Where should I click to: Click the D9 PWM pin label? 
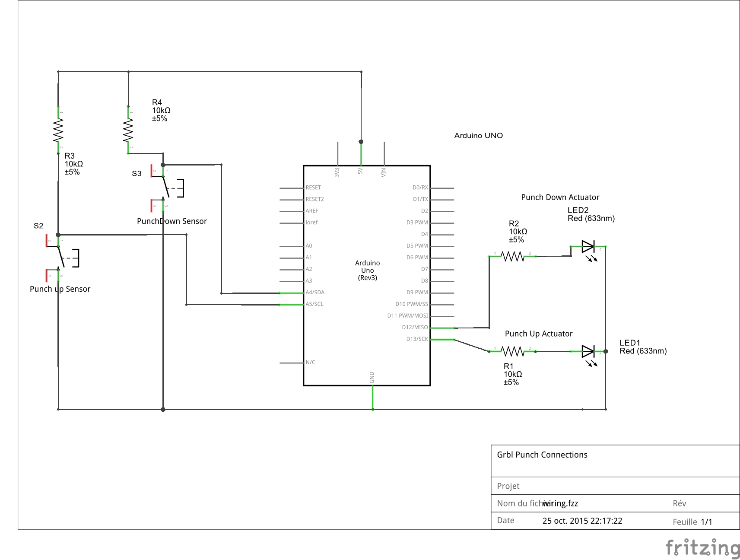coord(417,293)
